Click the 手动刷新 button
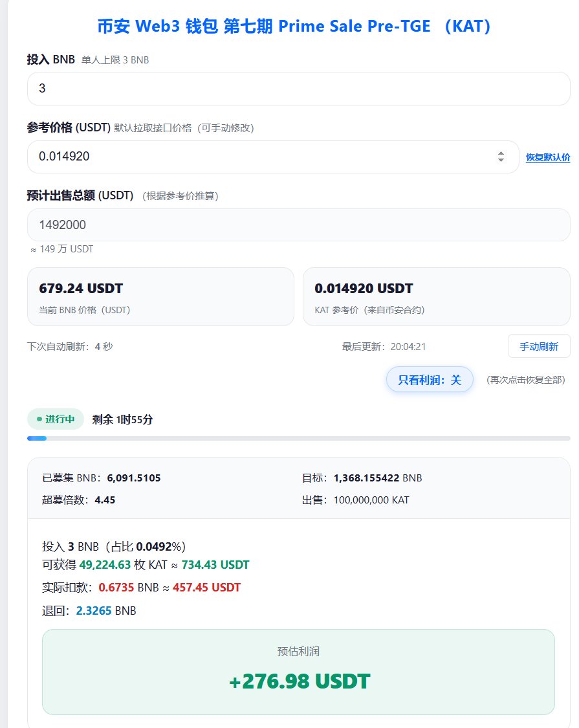The image size is (579, 728). click(x=539, y=346)
